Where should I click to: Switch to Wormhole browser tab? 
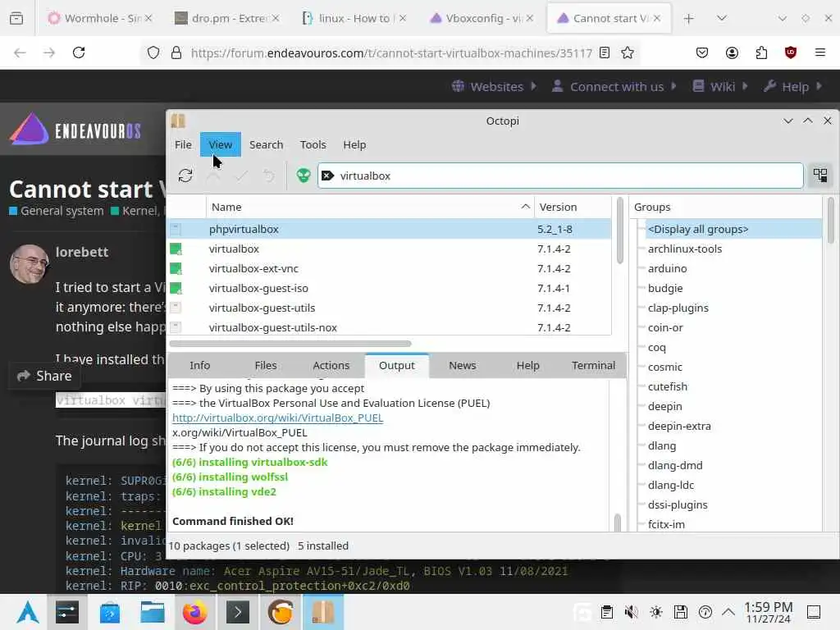click(100, 18)
